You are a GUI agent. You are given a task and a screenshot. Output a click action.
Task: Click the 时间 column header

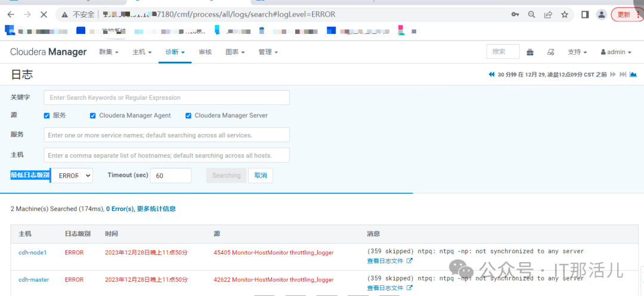click(x=112, y=233)
